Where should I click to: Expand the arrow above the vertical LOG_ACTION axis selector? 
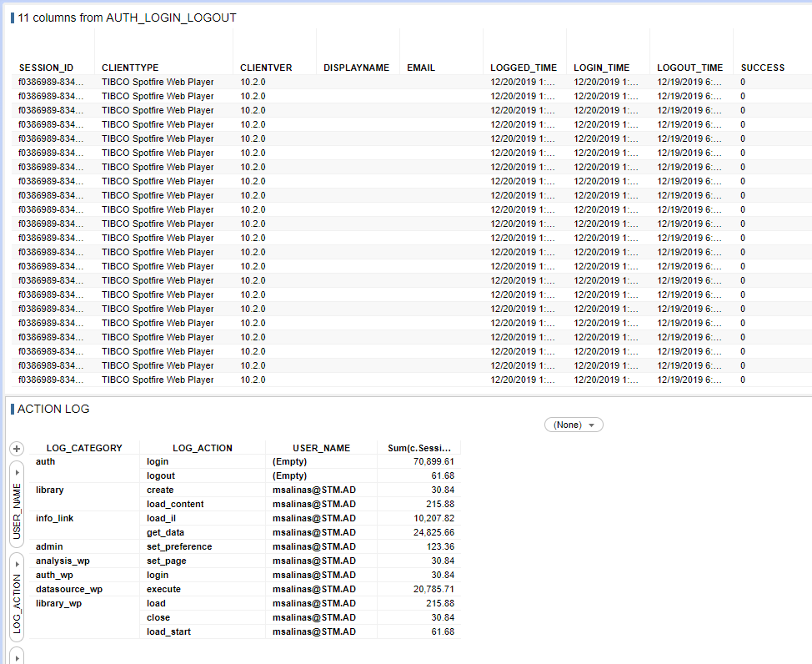tap(17, 565)
